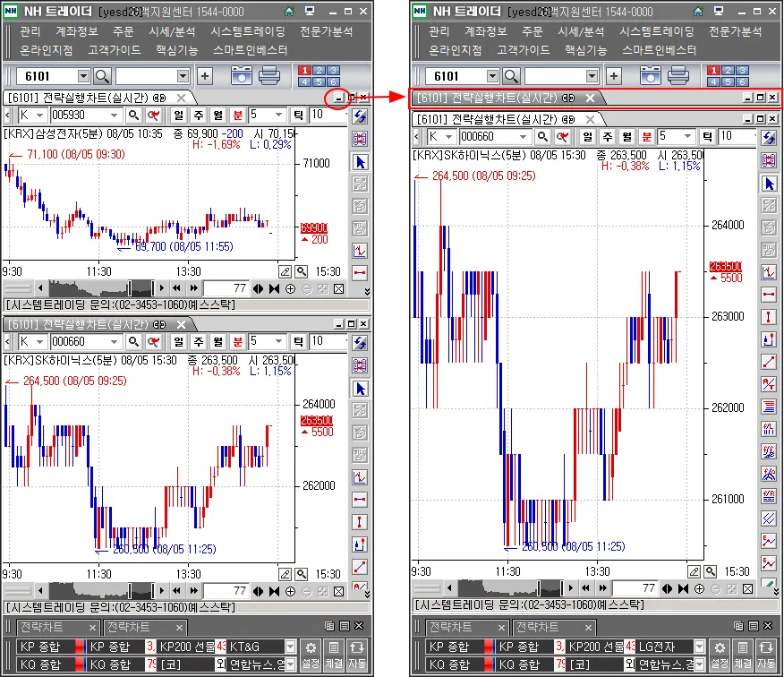Open 계좌정보 menu in left window
Viewport: 784px width, 677px height.
tap(77, 31)
